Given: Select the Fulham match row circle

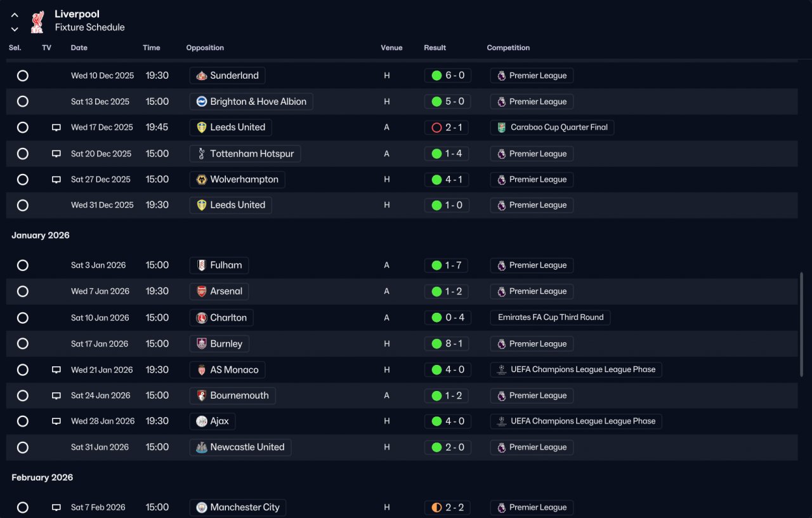Looking at the screenshot, I should tap(23, 265).
